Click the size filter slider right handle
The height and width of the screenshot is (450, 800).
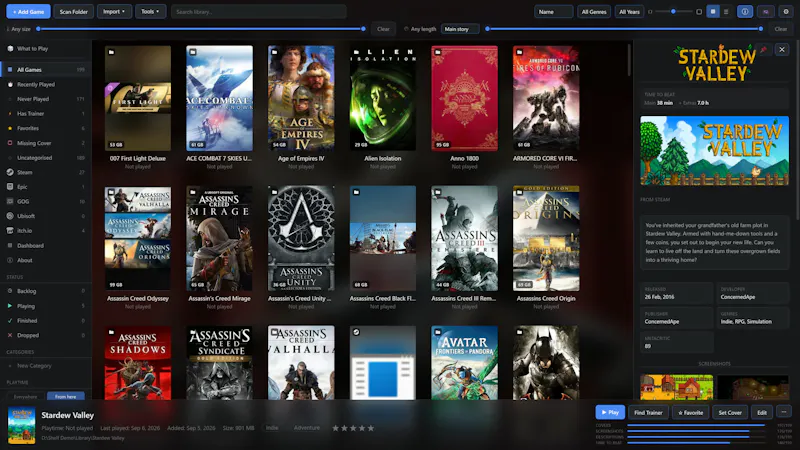pos(363,29)
